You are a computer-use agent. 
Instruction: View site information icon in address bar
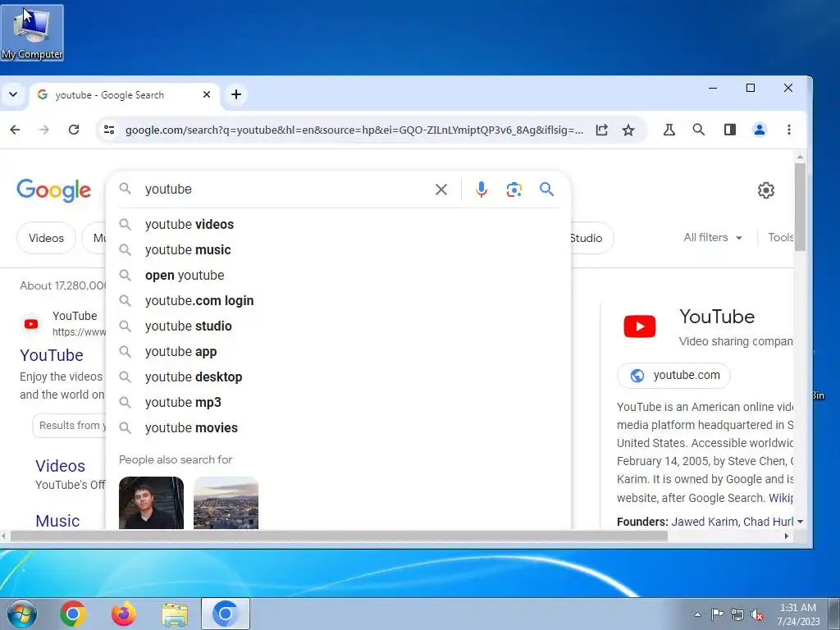[109, 130]
